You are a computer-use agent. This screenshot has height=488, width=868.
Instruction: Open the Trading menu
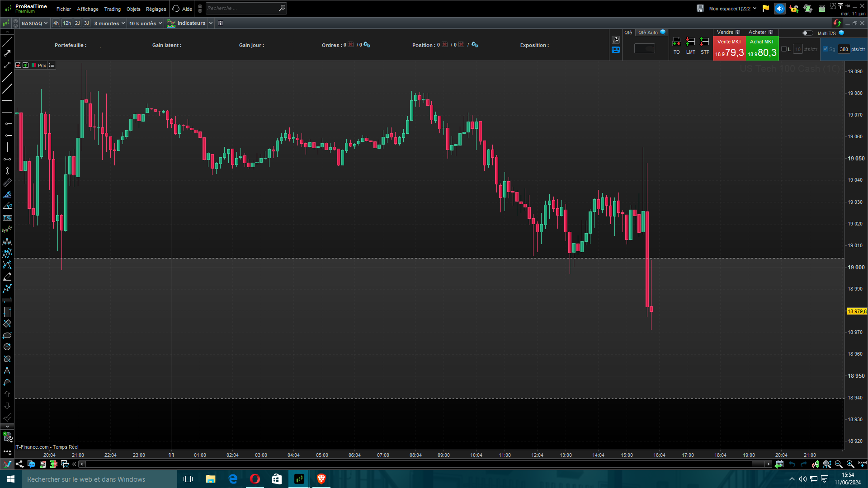coord(112,9)
